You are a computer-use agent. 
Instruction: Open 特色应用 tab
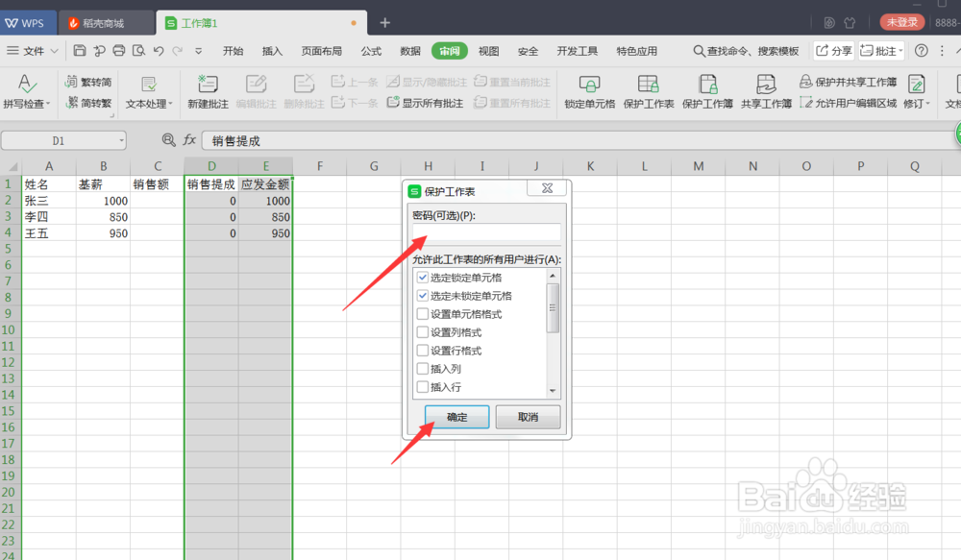pos(637,51)
